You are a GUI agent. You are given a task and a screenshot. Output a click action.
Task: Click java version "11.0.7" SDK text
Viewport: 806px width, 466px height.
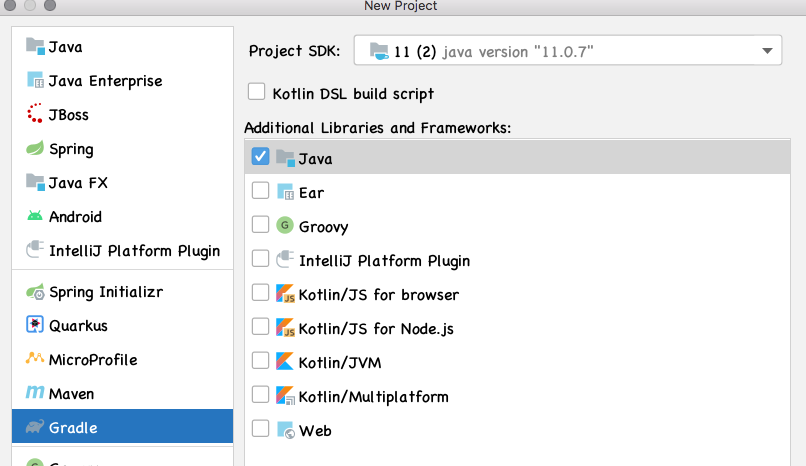pos(518,52)
